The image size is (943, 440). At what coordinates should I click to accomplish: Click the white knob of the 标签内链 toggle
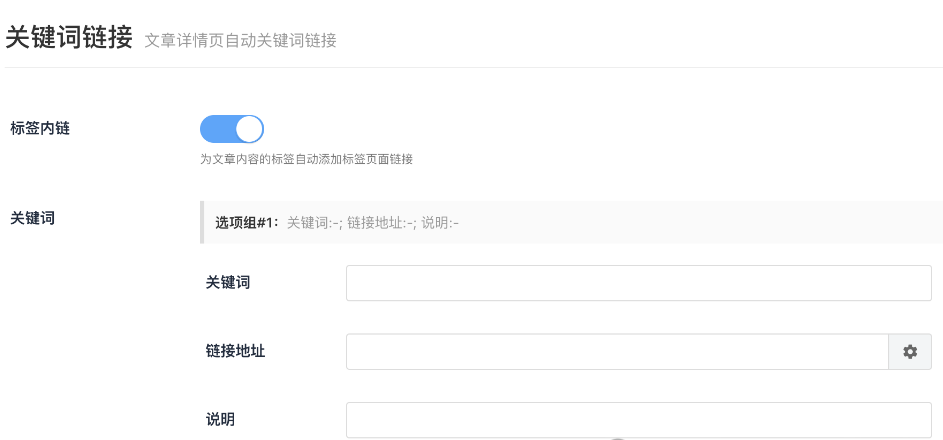click(x=249, y=129)
